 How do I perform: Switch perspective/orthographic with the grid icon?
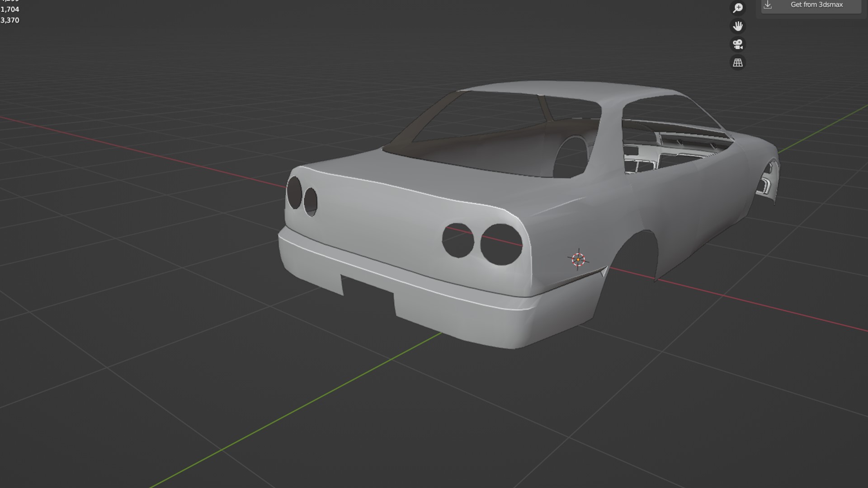738,62
